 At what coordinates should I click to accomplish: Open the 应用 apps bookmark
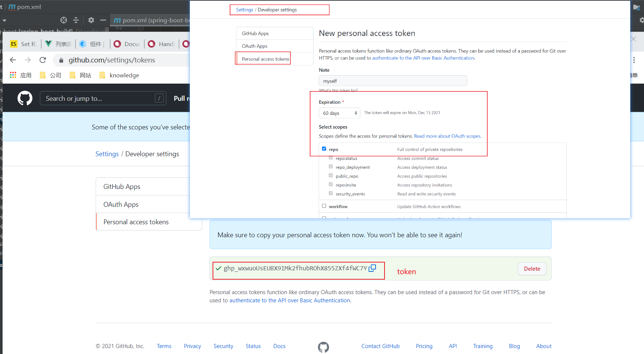pyautogui.click(x=21, y=75)
